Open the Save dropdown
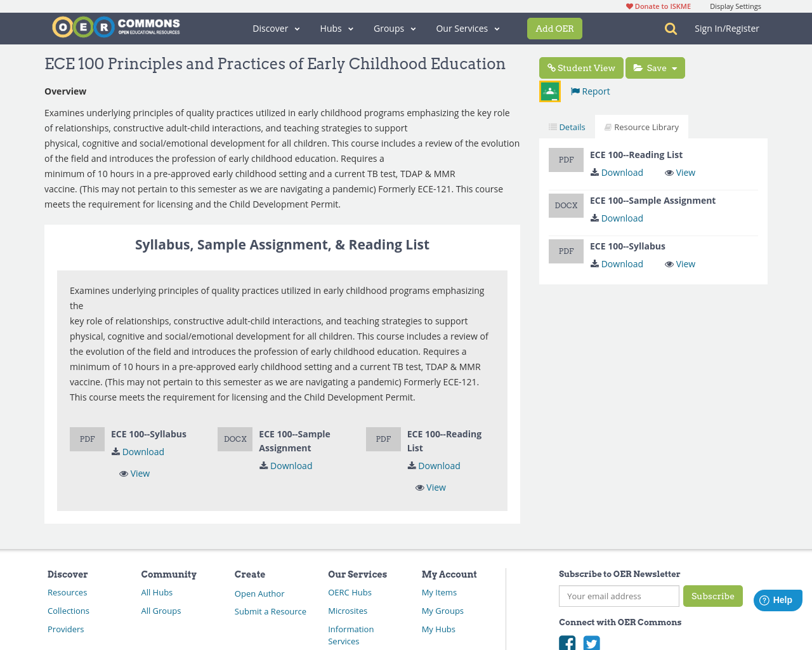This screenshot has width=812, height=650. coord(655,68)
